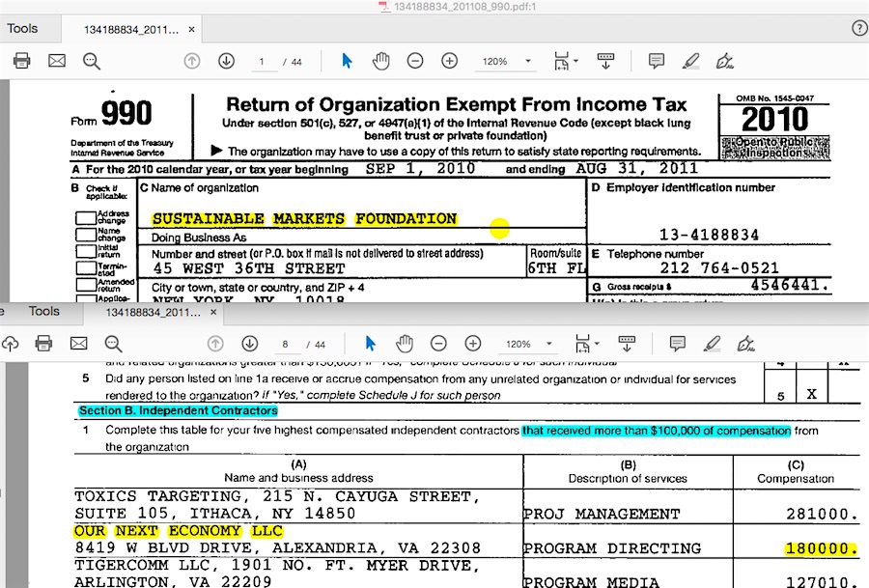Activate the arrow selection tool in the lower toolbar
The image size is (869, 588).
370,344
